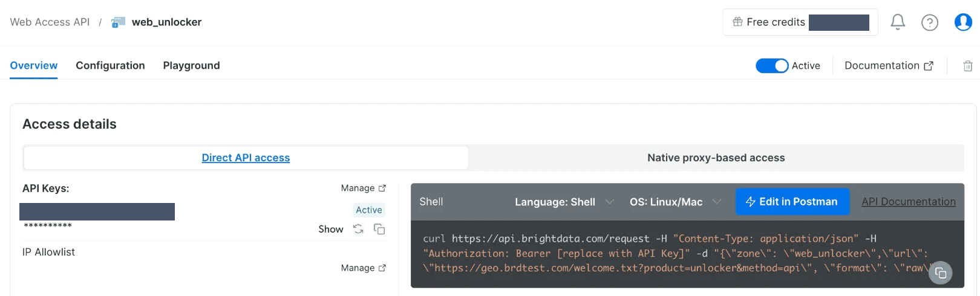
Task: Copy the API key to clipboard
Action: [x=379, y=229]
